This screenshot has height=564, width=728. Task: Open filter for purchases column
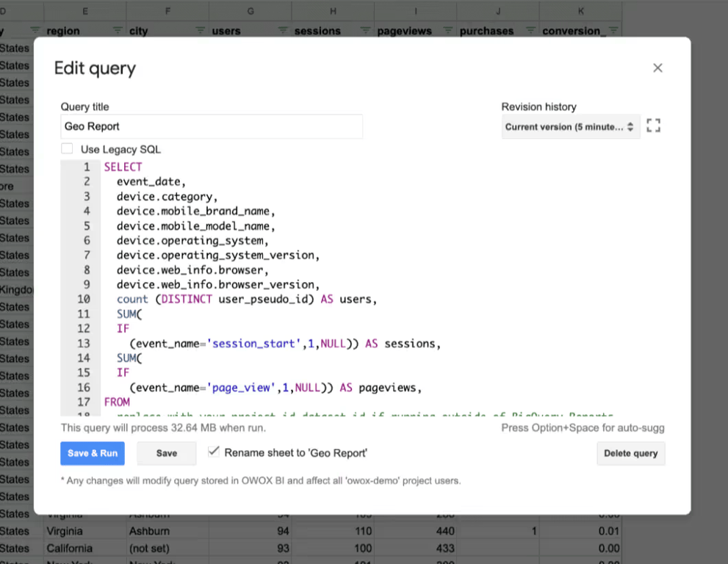tap(530, 30)
